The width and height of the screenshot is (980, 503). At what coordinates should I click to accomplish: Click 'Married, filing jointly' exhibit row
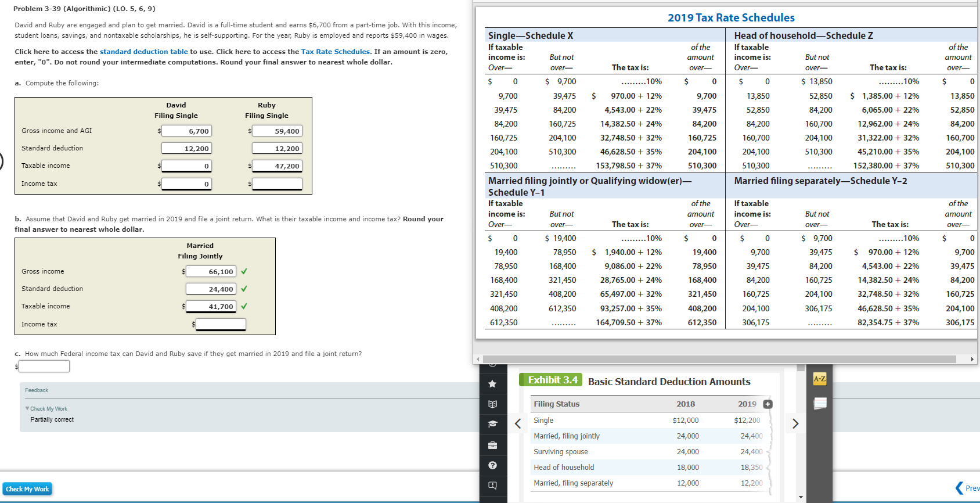651,436
